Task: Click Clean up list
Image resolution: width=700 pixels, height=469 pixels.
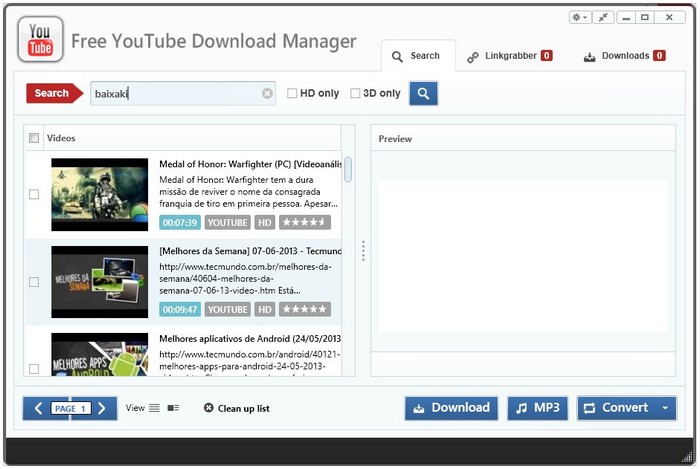Action: click(237, 408)
